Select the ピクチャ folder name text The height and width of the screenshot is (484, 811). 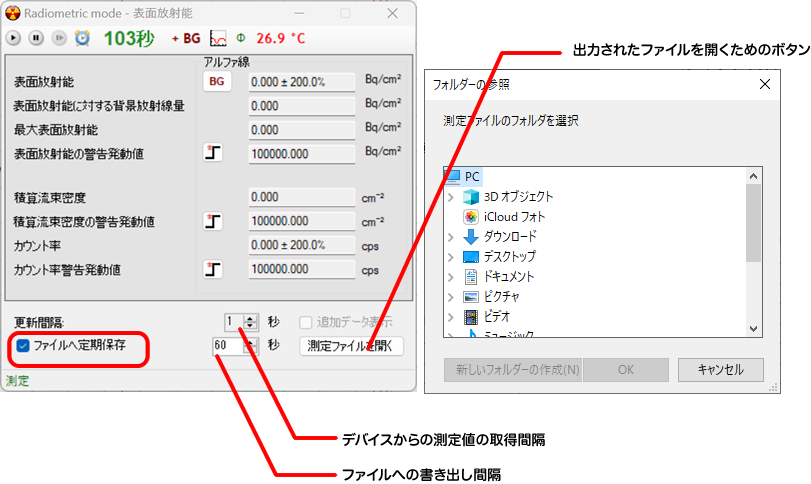(x=501, y=297)
